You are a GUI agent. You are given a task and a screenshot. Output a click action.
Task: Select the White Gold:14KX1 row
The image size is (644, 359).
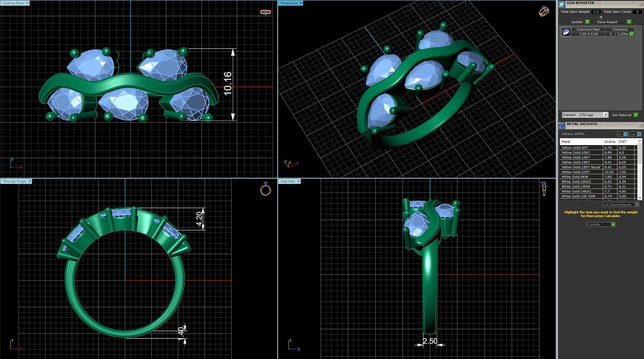(599, 191)
